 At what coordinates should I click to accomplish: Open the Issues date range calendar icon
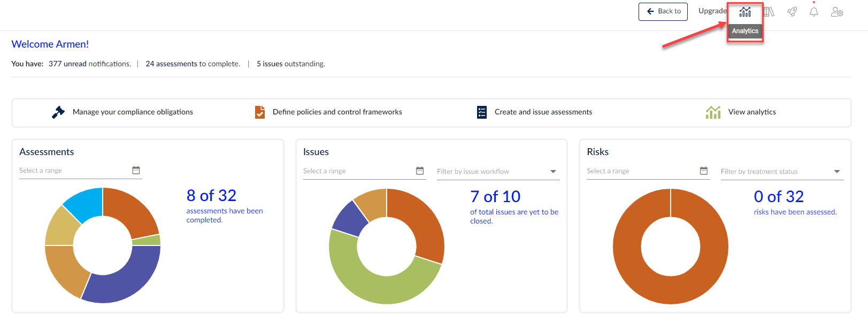tap(420, 171)
